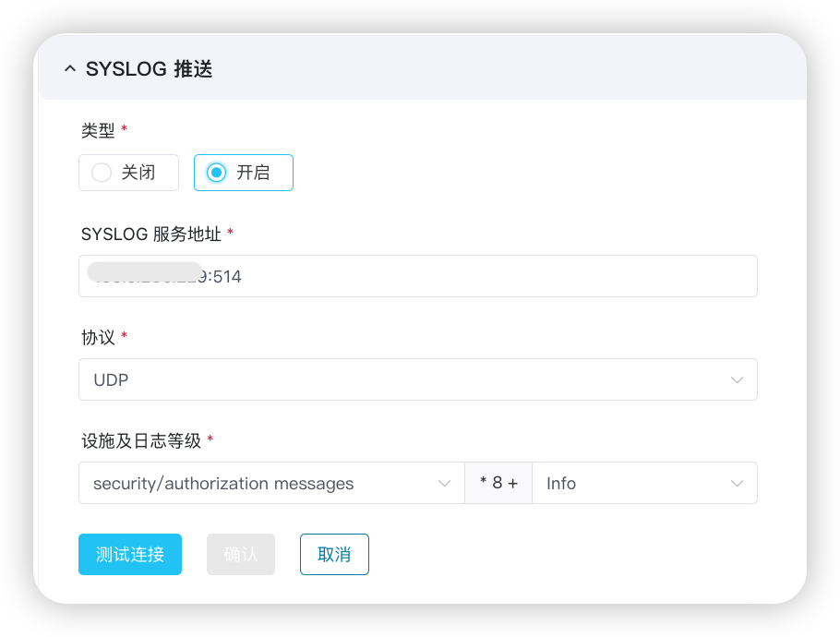The height and width of the screenshot is (637, 840).
Task: Enable SYSLOG push by choosing 开启
Action: tap(243, 173)
